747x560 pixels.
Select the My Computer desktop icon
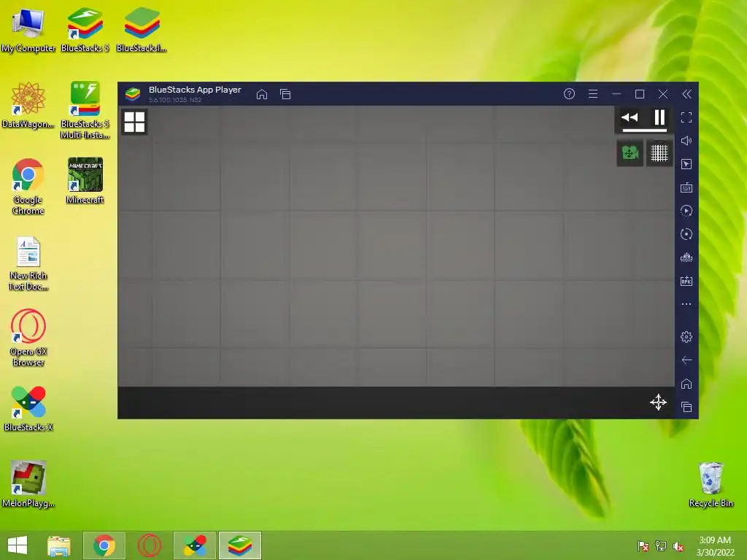click(x=28, y=31)
